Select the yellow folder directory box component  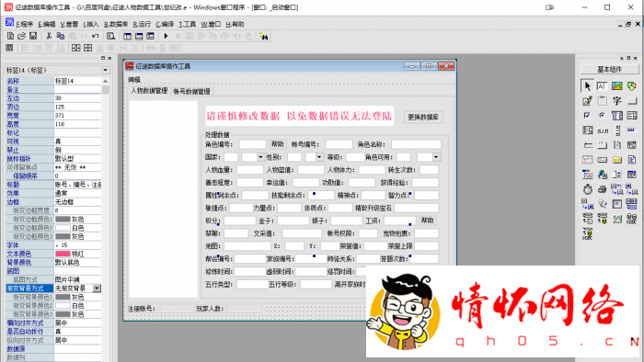(617, 160)
